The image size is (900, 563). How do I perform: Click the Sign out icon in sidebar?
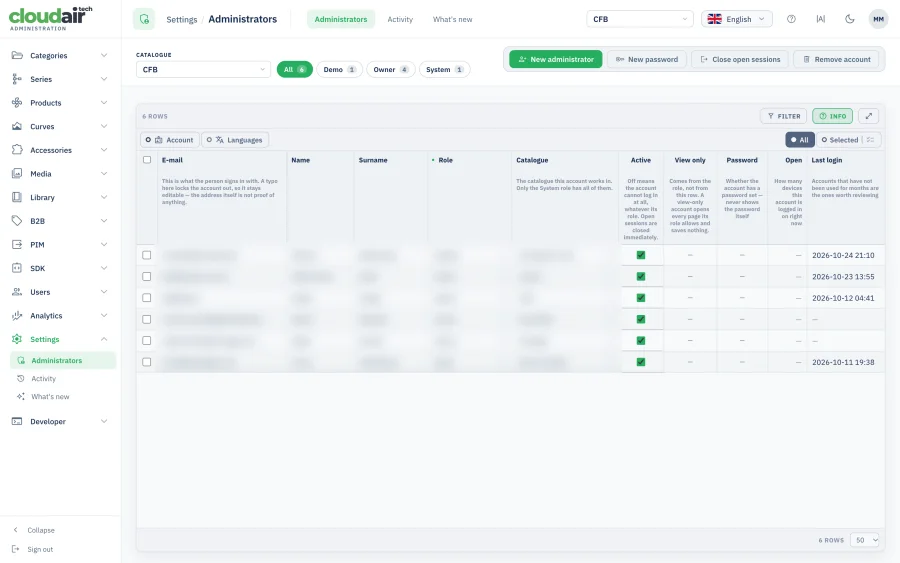click(x=16, y=549)
